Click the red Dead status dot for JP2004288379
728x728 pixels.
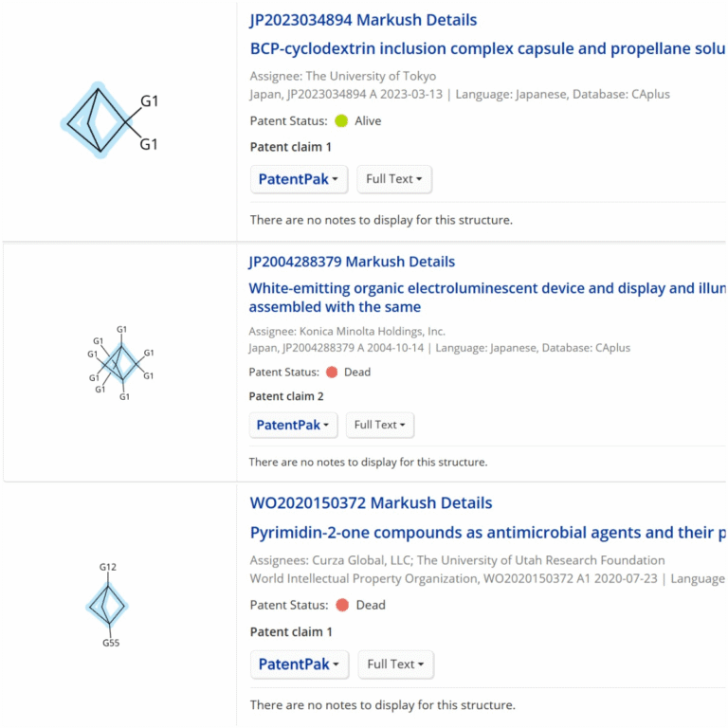point(332,373)
